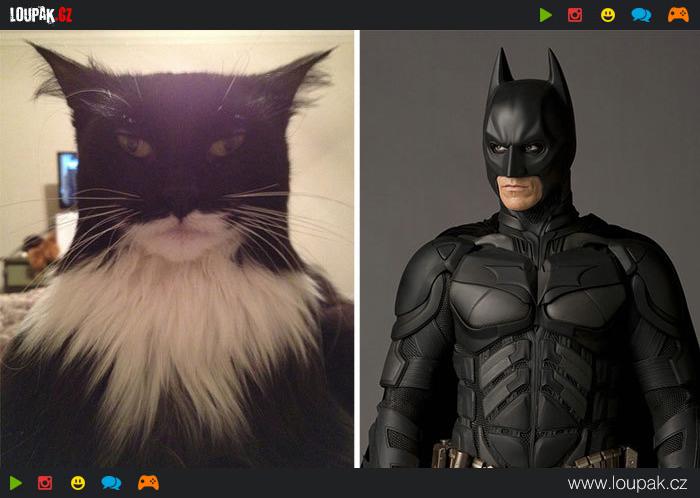The width and height of the screenshot is (700, 498).
Task: Click the yellow smiley icon in the top bar
Action: click(607, 15)
